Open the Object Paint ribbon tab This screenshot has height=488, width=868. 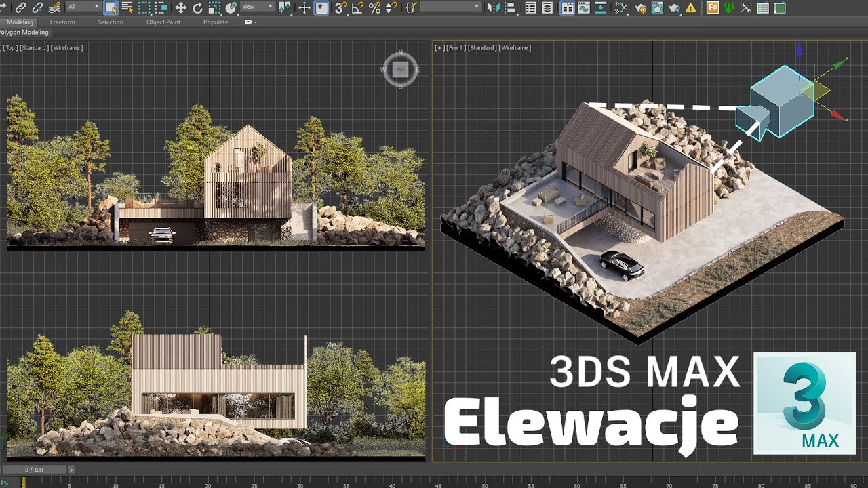pos(163,22)
